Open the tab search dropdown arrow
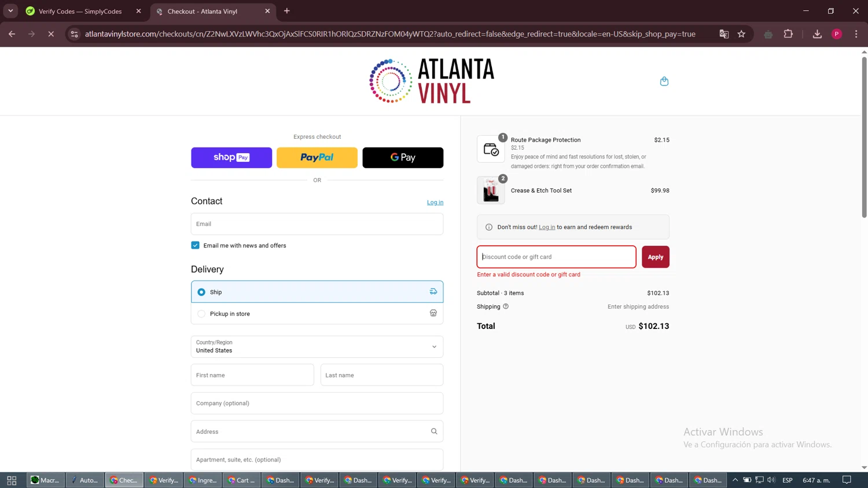 coord(10,11)
